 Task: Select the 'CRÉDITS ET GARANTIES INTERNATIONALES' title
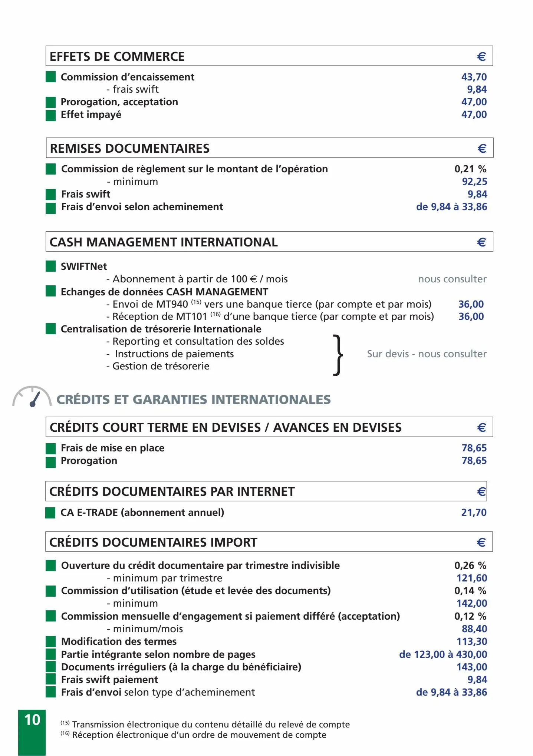point(194,399)
